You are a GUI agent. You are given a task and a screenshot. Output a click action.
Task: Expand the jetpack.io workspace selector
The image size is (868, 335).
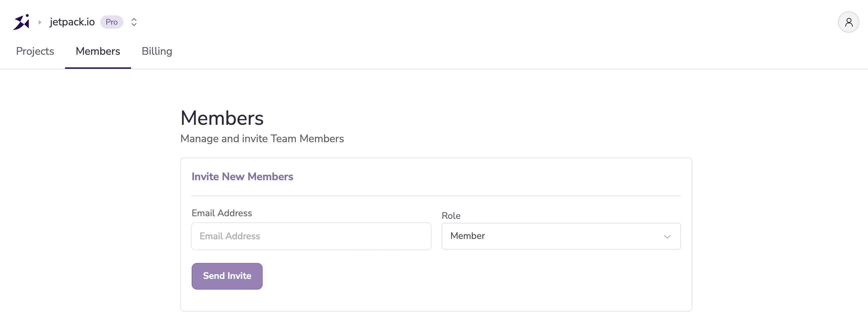(x=72, y=22)
